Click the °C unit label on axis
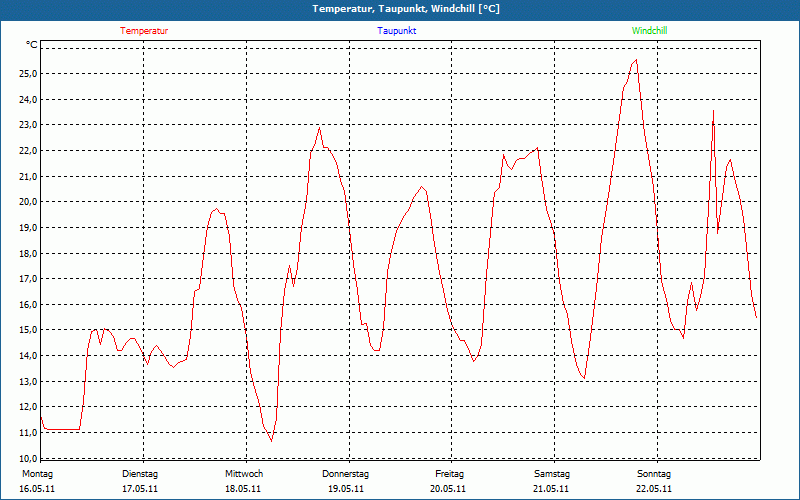This screenshot has height=500, width=800. tap(32, 45)
